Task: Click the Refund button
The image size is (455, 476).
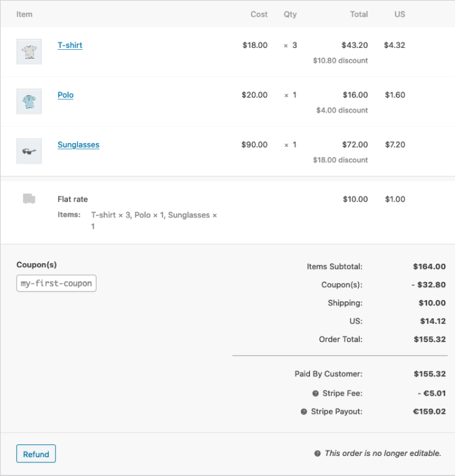Action: [36, 454]
